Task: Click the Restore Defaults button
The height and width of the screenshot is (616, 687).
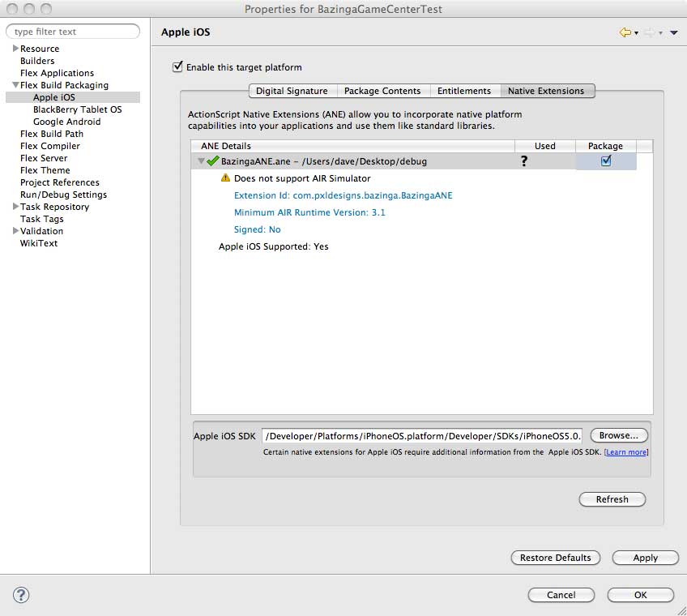Action: pyautogui.click(x=556, y=558)
